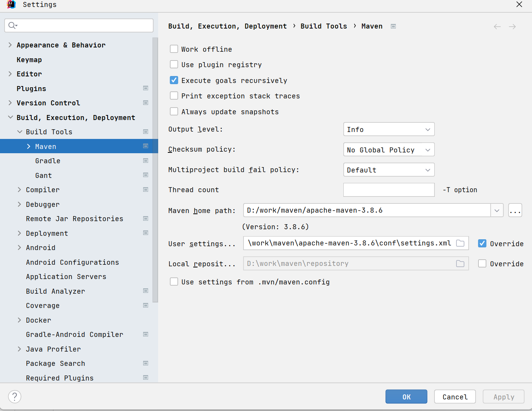Screen dimensions: 532x411
Task: Click the project-level icon beside Build Analyzer
Action: click(x=145, y=291)
